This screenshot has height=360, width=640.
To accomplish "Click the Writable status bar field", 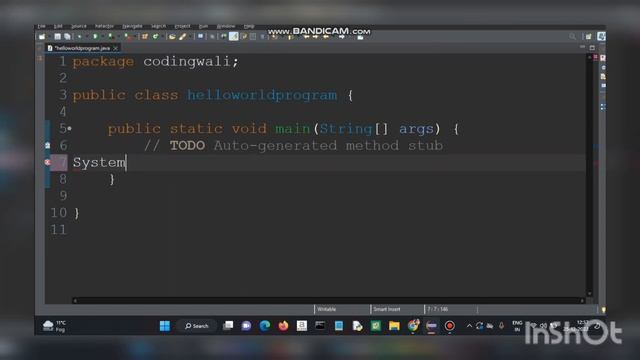I will pyautogui.click(x=342, y=309).
